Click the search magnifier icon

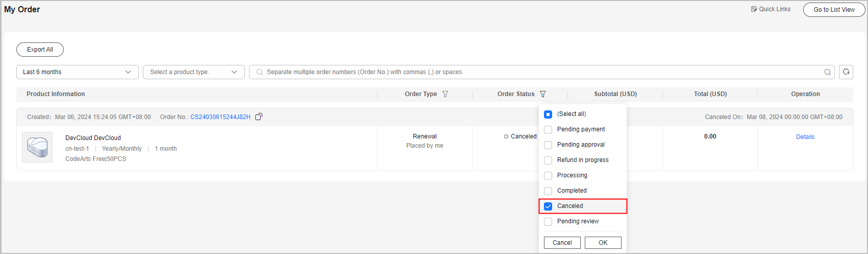coord(828,72)
